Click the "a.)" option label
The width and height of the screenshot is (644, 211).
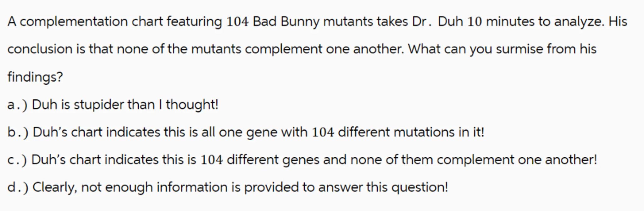(x=17, y=105)
